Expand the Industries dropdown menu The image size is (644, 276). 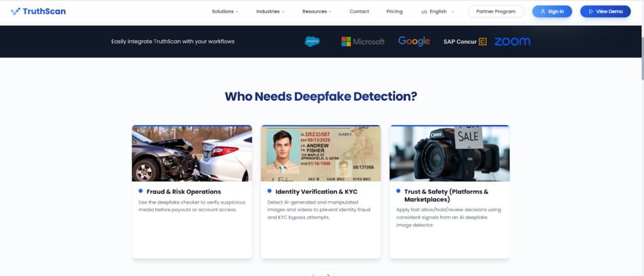click(x=270, y=11)
